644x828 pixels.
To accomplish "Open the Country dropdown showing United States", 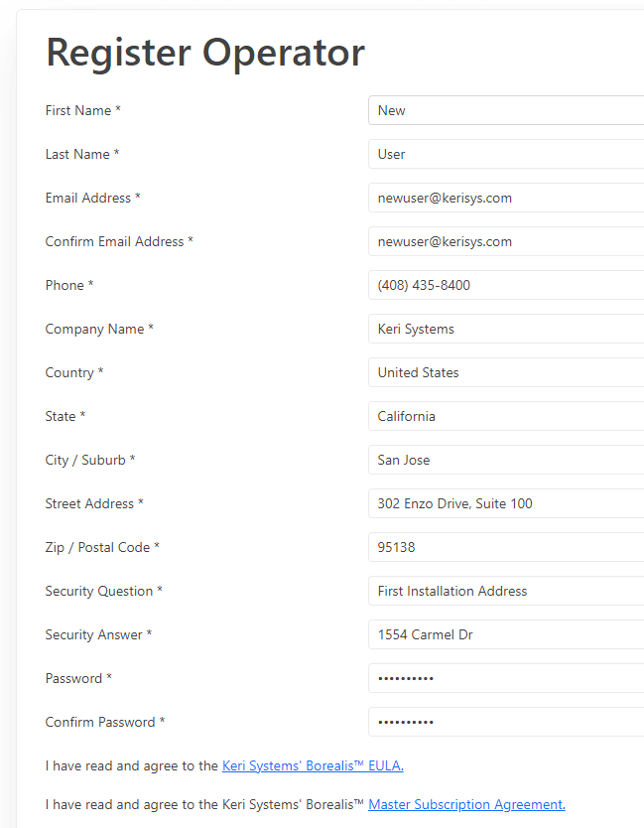I will (x=506, y=372).
